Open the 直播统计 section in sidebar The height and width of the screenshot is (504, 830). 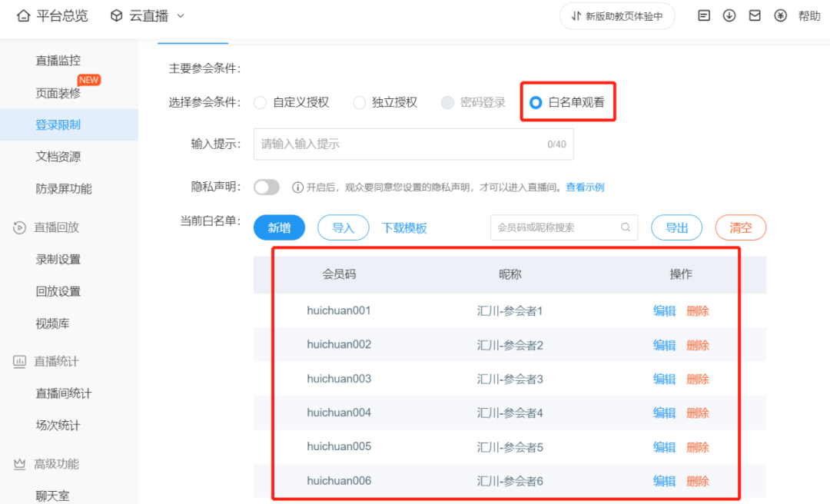46,360
